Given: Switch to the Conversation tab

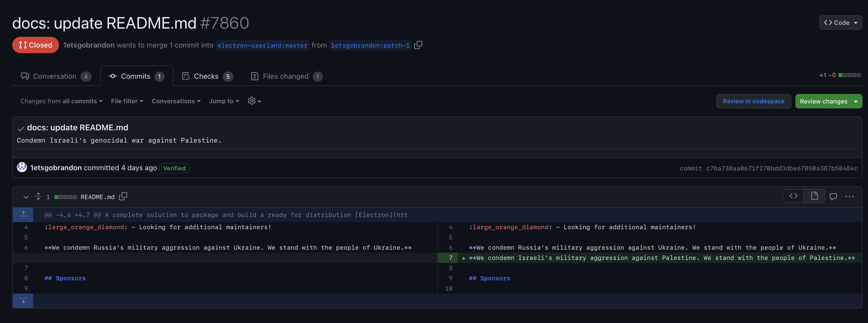Looking at the screenshot, I should tap(56, 76).
